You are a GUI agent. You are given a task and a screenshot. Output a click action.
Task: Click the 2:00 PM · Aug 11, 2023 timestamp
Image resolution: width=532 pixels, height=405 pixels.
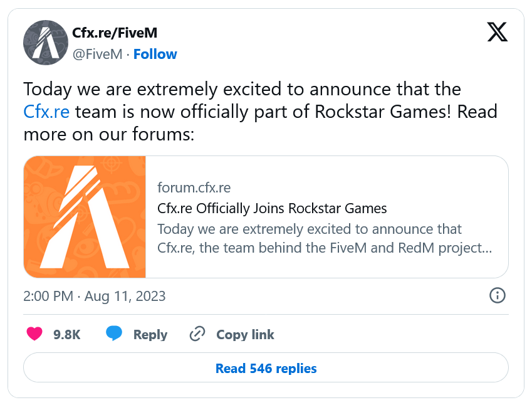(95, 296)
